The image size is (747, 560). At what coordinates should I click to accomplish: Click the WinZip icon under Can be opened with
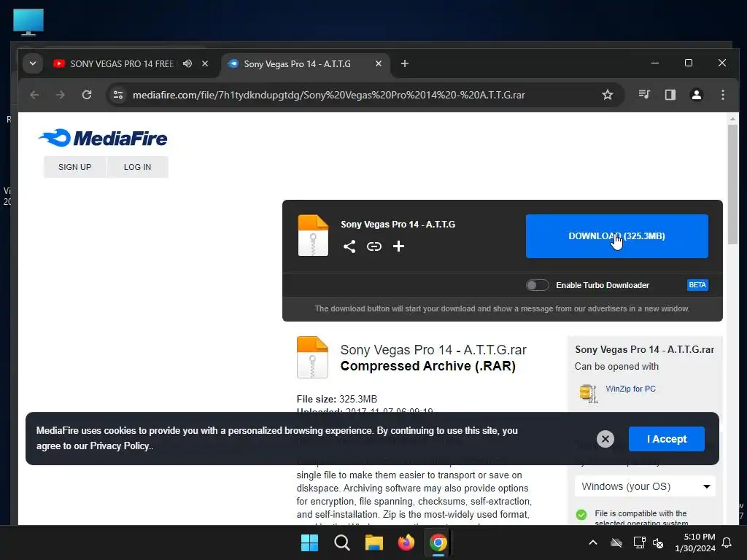pos(589,393)
